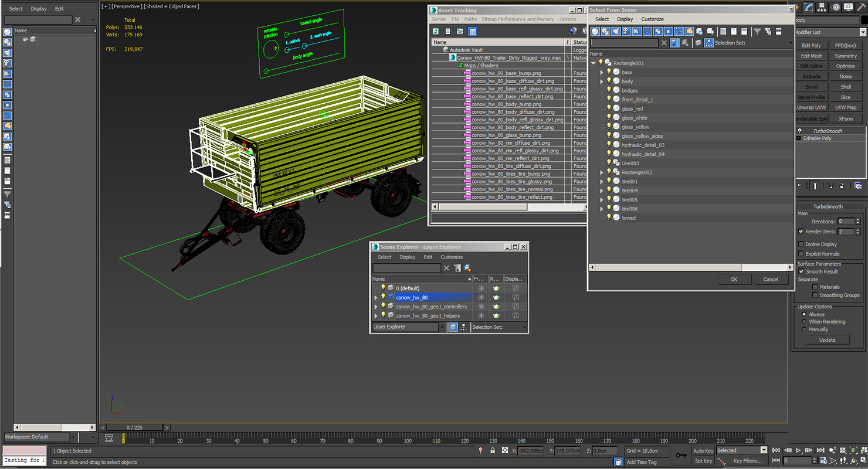Go to animation start
The height and width of the screenshot is (469, 868).
[x=776, y=450]
